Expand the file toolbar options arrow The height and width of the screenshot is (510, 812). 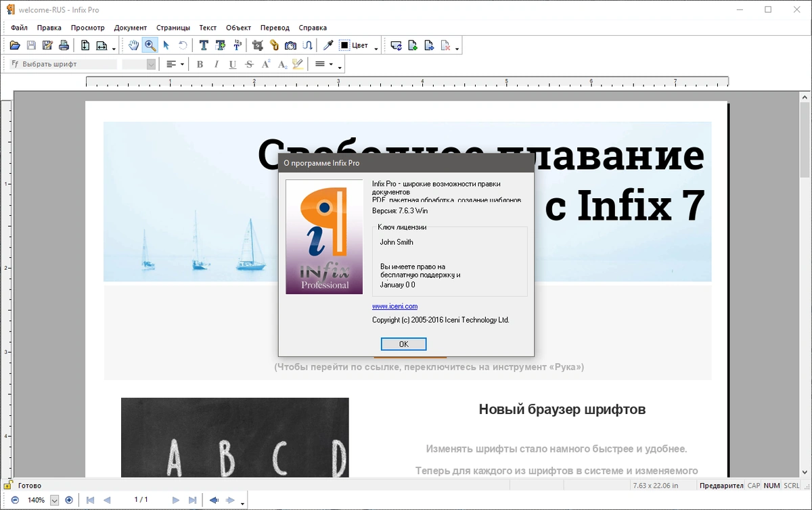pyautogui.click(x=114, y=48)
